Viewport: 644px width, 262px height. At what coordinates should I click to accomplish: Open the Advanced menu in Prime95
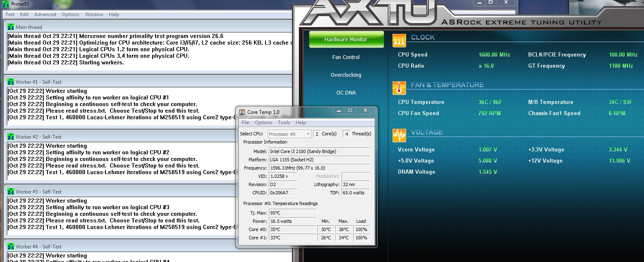coord(45,14)
